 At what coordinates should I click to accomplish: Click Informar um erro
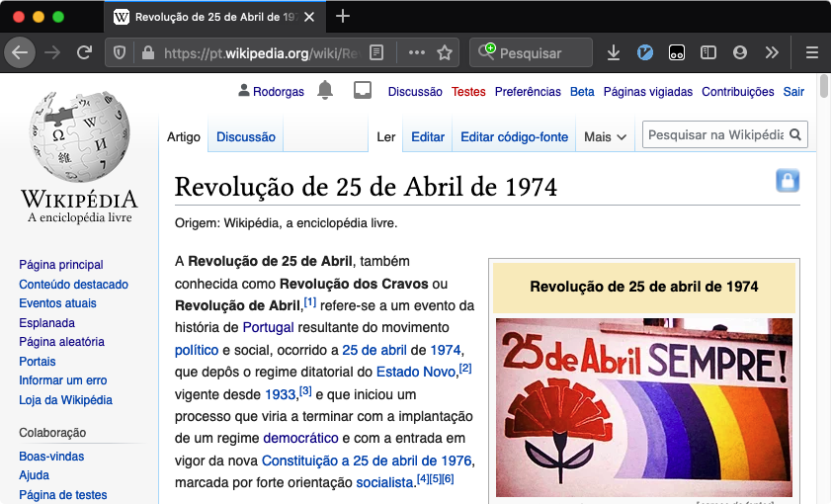pos(63,380)
